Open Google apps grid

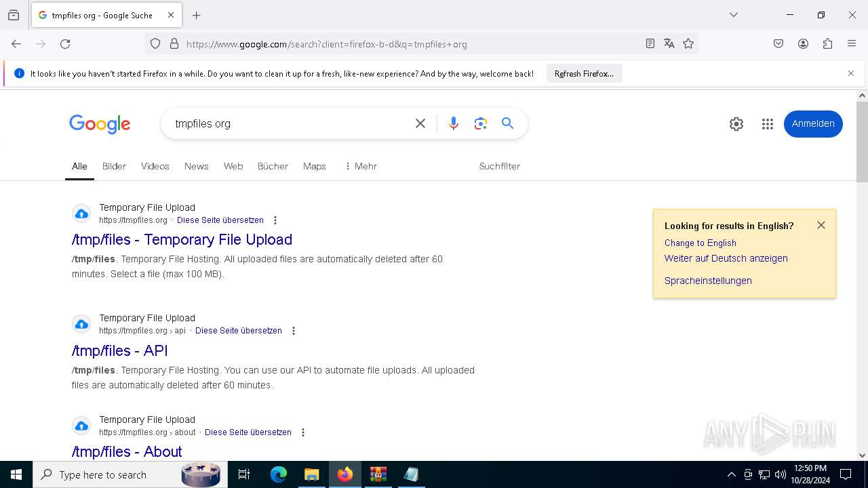click(768, 124)
